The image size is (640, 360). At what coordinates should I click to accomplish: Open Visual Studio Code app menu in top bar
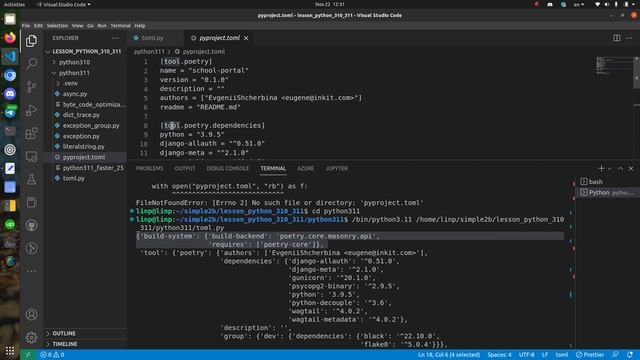pos(64,4)
